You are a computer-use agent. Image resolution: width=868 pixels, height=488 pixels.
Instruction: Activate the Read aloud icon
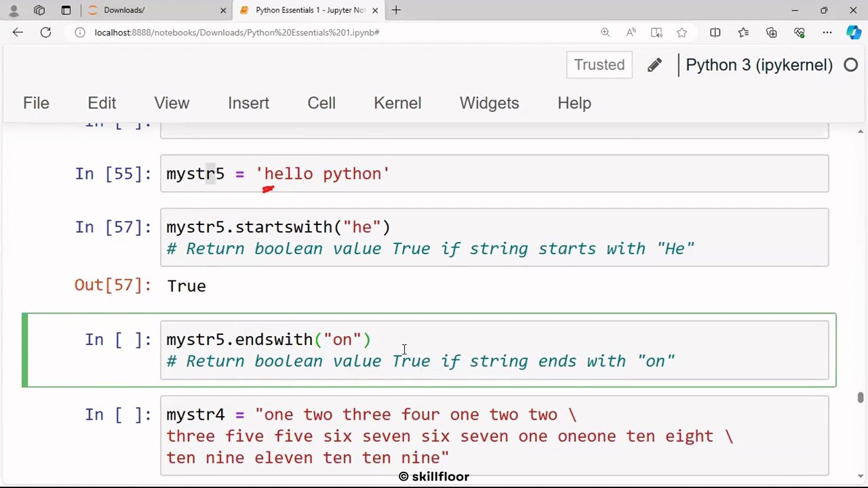tap(631, 32)
